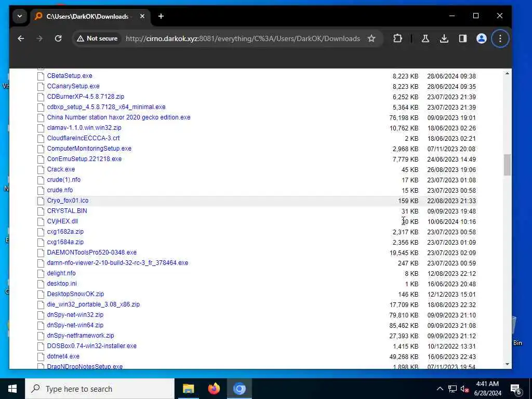Click the Not secure site info badge
Viewport: 532px width, 399px height.
[x=97, y=38]
